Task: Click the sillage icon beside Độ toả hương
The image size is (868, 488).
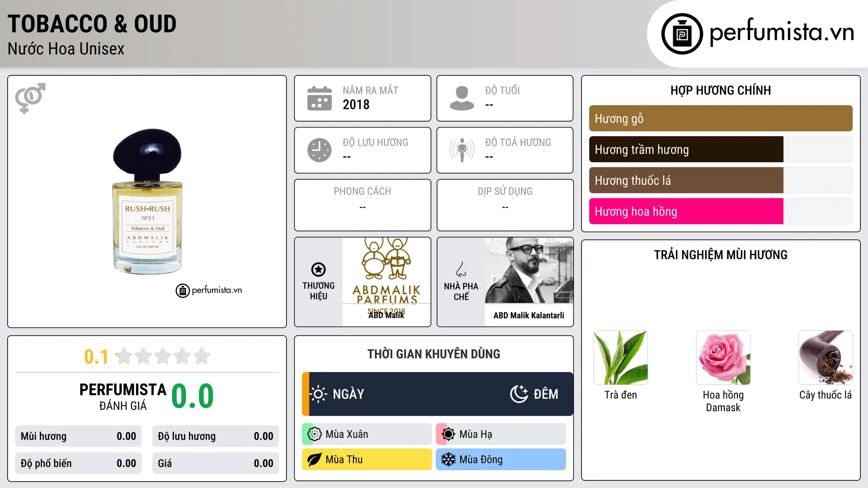Action: [462, 150]
